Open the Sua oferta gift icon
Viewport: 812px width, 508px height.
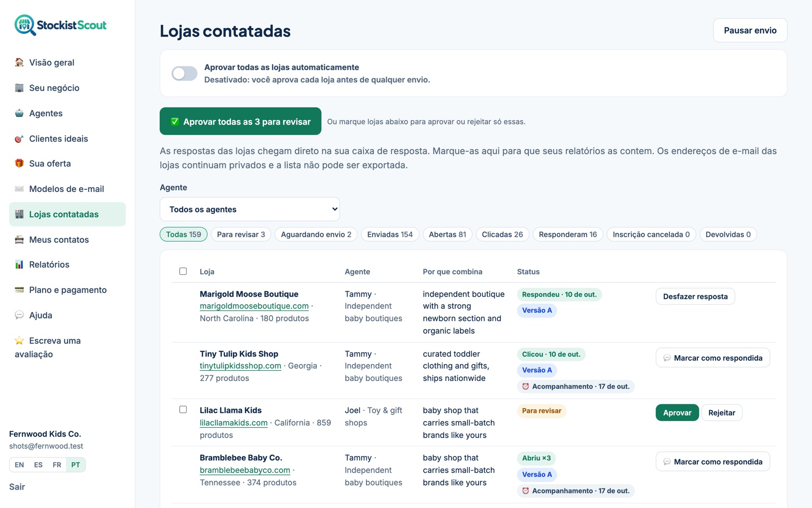(x=19, y=164)
